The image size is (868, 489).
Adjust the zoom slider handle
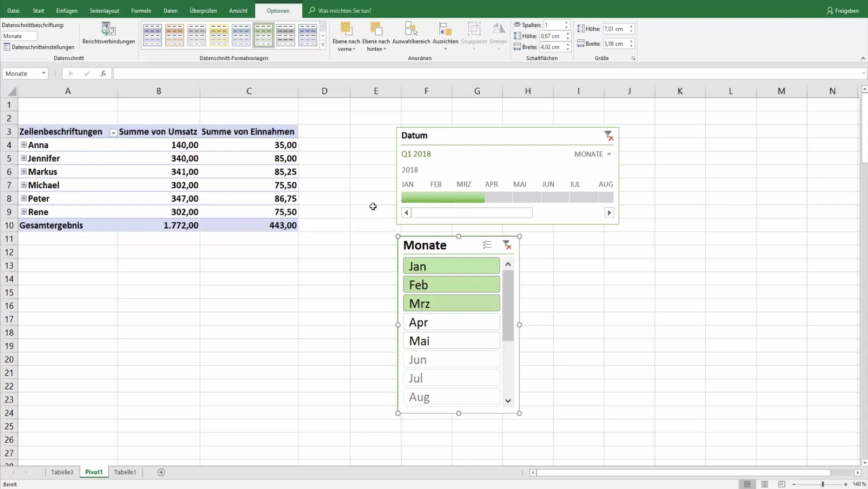pos(823,484)
